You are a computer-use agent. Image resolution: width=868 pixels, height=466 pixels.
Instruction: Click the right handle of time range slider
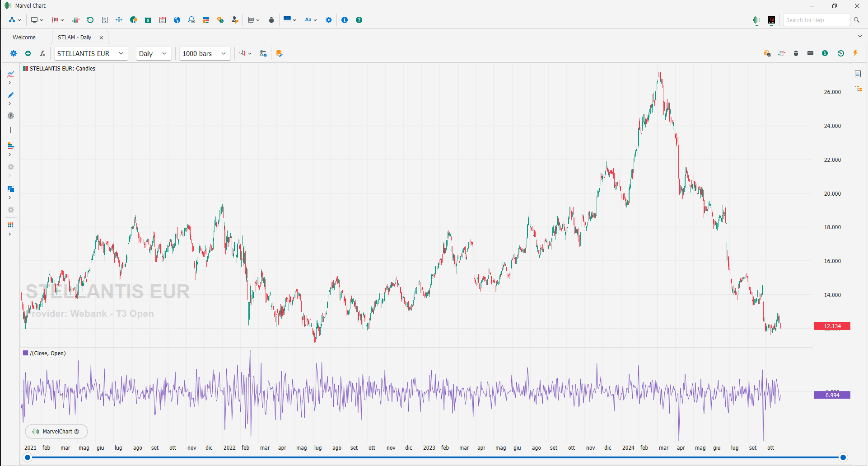click(843, 457)
